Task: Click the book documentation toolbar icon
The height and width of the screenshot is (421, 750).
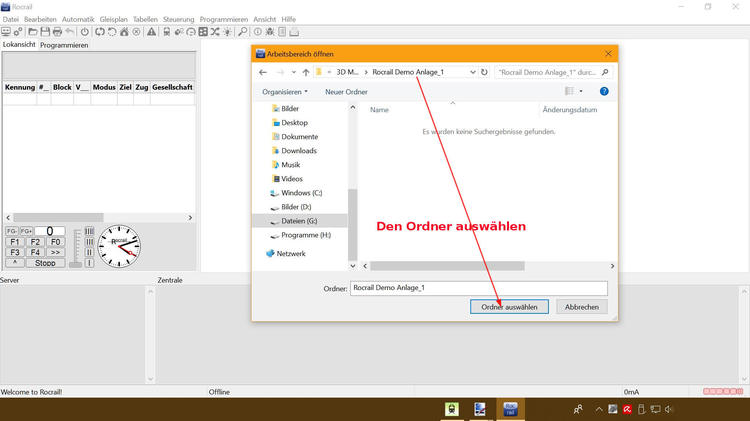Action: tap(282, 32)
